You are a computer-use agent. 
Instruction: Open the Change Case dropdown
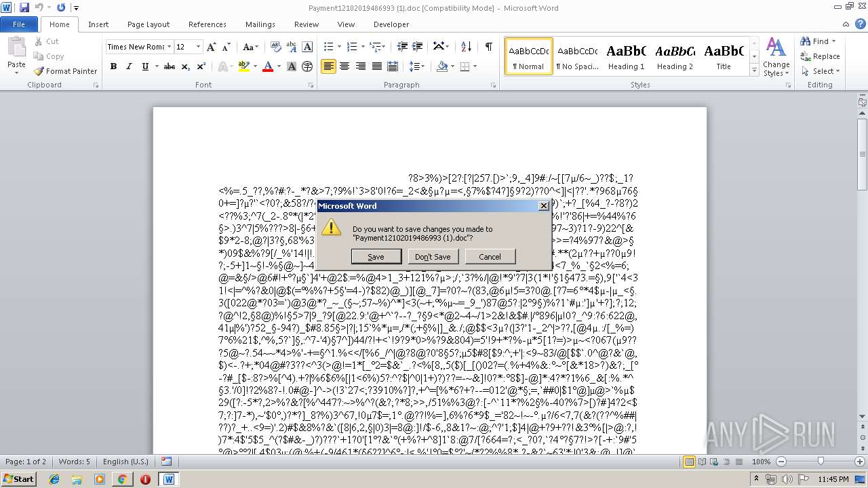(250, 47)
